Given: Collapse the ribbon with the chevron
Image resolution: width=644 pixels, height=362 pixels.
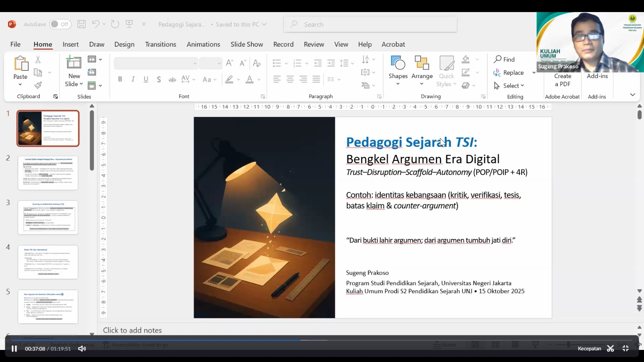Looking at the screenshot, I should [632, 95].
